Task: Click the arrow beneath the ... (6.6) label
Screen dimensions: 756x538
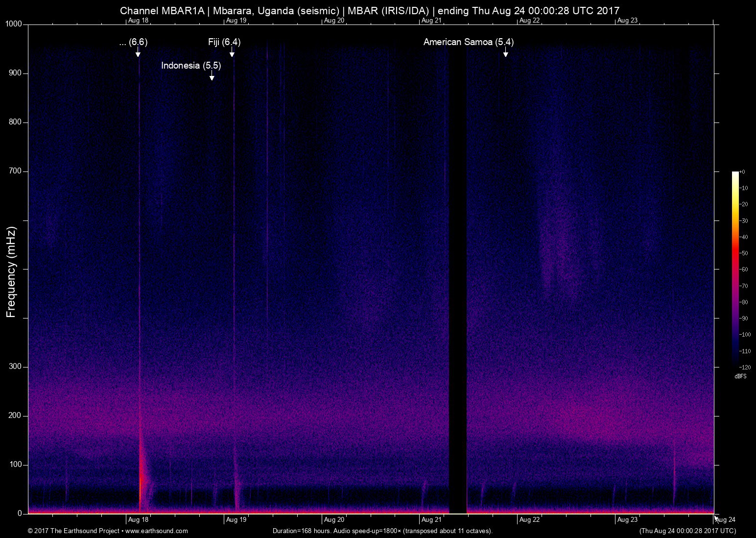Action: click(x=138, y=52)
